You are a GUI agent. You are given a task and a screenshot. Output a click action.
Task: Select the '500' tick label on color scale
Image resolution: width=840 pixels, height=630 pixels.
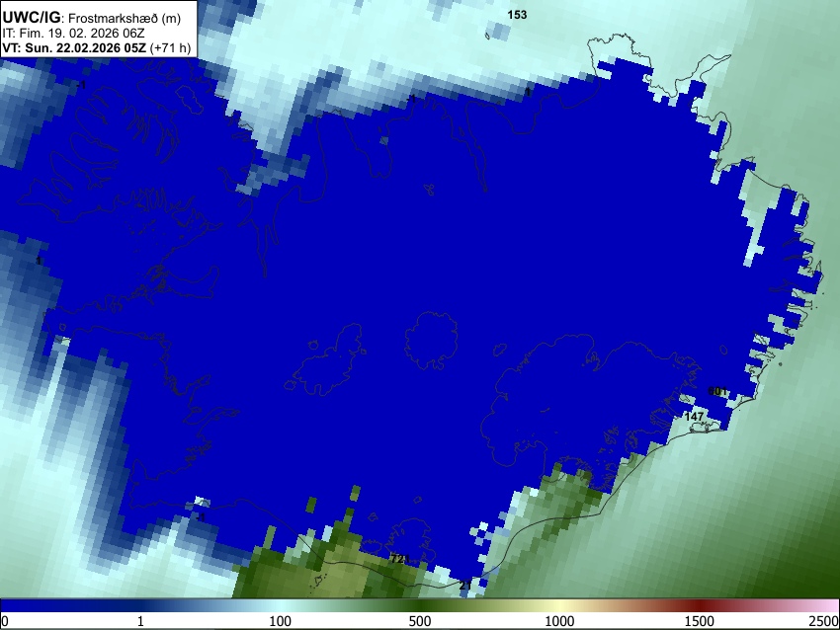[x=419, y=621]
